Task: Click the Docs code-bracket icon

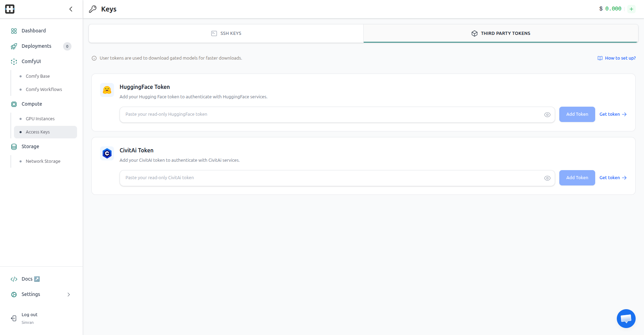Action: 14,279
